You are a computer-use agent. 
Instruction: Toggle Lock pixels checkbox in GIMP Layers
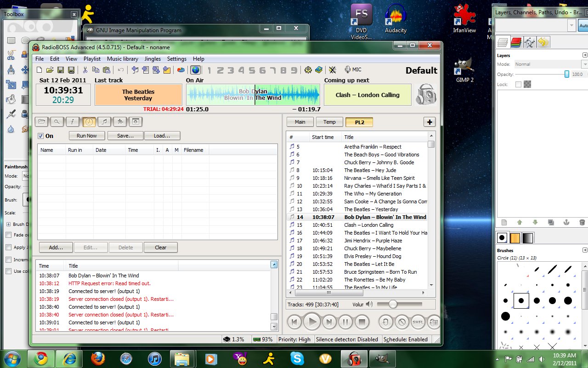click(519, 84)
